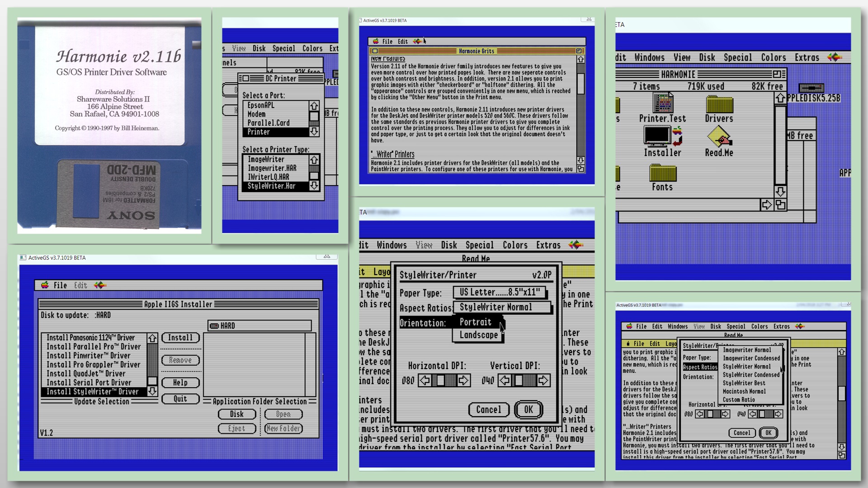The width and height of the screenshot is (868, 488).
Task: Open Special menu in HARMONIE Finder window
Action: [x=738, y=57]
